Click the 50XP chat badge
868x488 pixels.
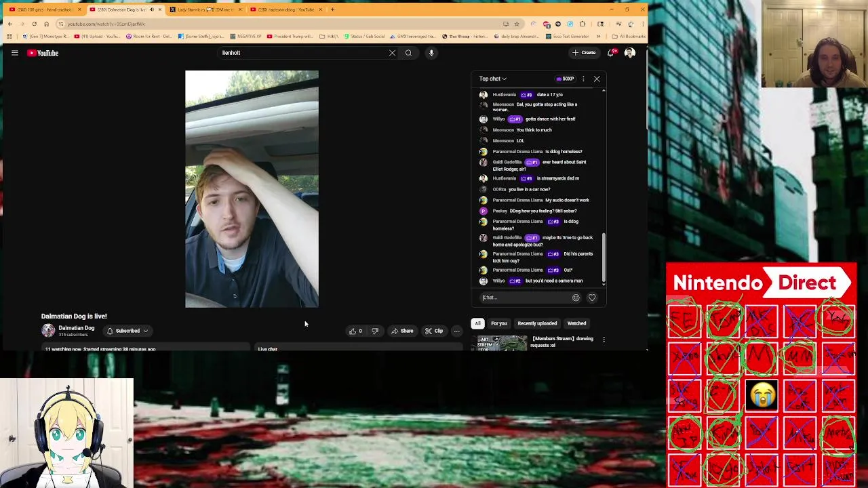click(566, 79)
